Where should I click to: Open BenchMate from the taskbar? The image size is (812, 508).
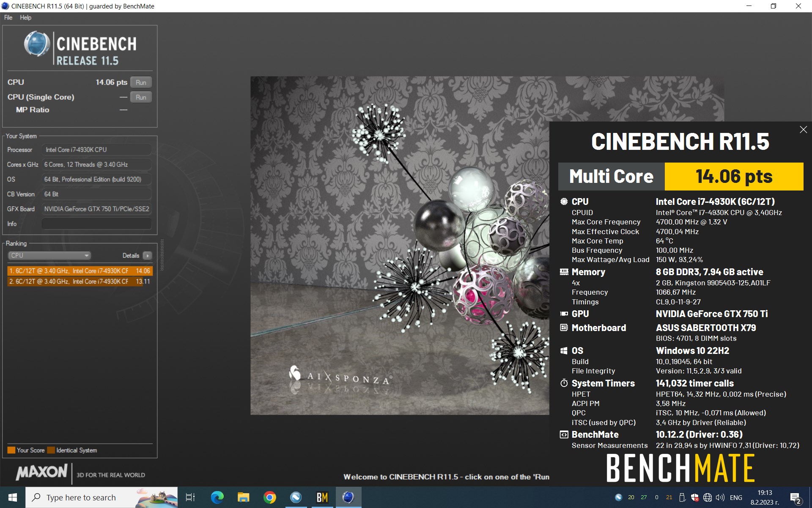click(322, 497)
